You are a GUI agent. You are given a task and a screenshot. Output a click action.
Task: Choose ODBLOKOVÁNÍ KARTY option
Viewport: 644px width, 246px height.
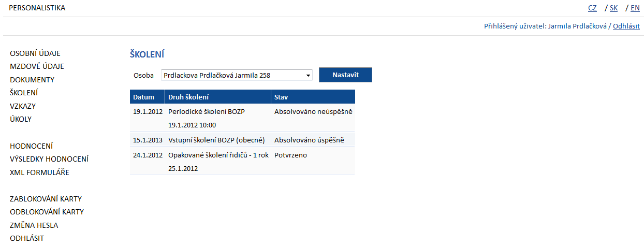pos(47,212)
